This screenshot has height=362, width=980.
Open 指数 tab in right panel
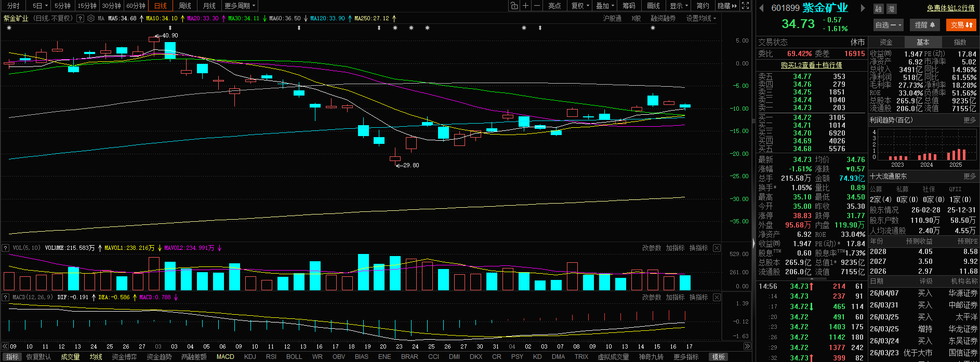[x=960, y=42]
